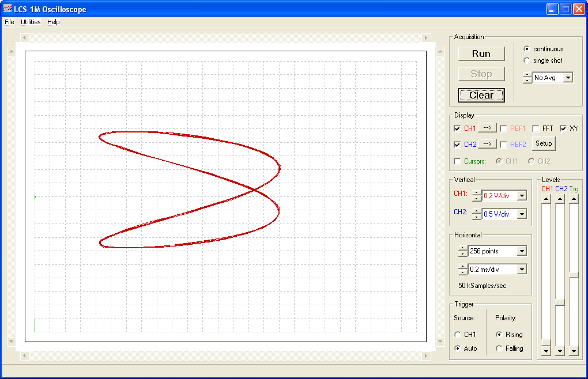Click the CH1 volts-per-division up stepper arrow
This screenshot has height=379, width=588.
(x=477, y=192)
